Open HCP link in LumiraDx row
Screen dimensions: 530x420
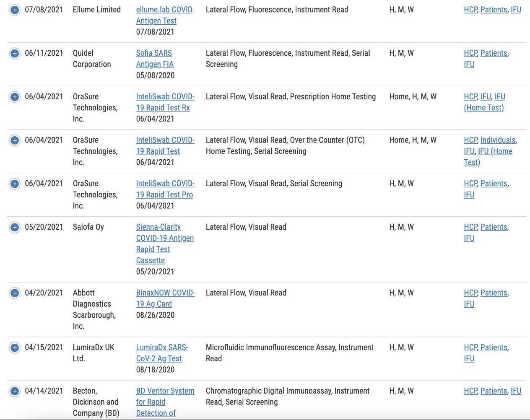[x=470, y=347]
